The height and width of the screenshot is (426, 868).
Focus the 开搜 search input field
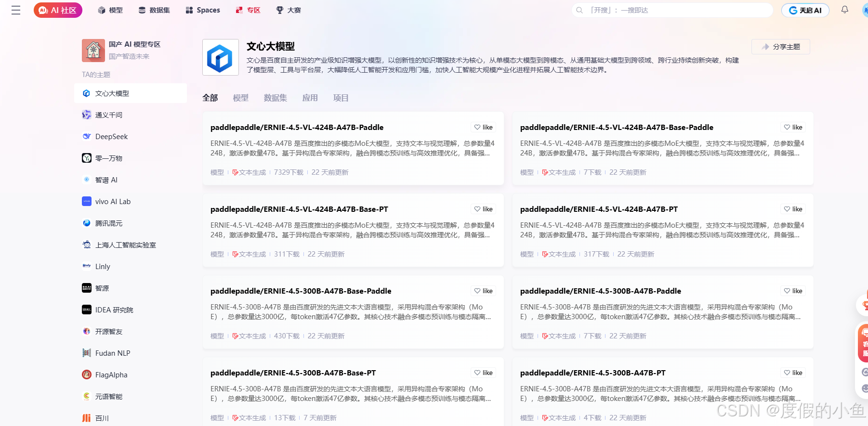pyautogui.click(x=672, y=10)
